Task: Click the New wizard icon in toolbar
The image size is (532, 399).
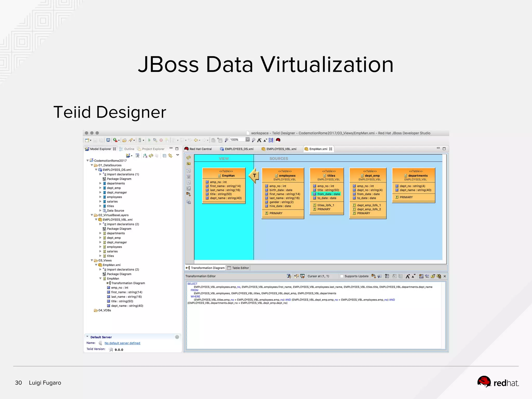Action: pos(87,140)
